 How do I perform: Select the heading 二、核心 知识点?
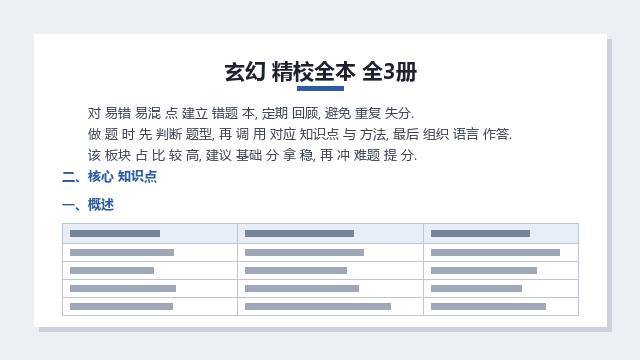[x=109, y=177]
